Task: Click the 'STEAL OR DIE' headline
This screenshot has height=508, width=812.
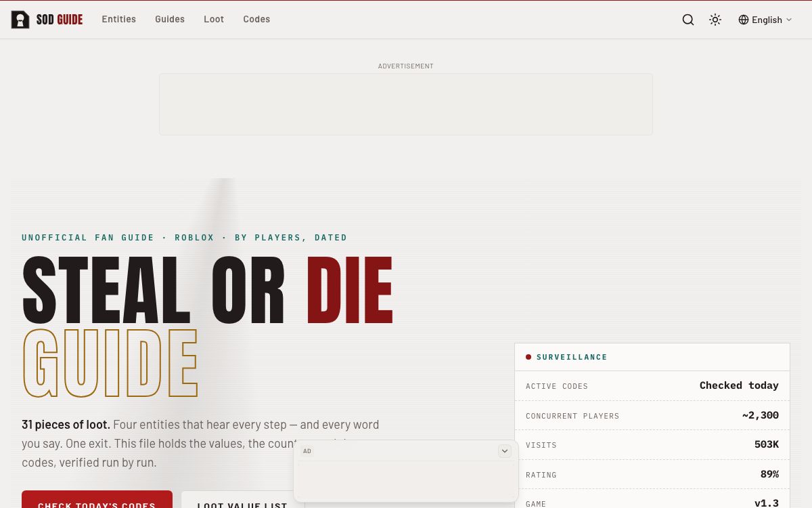Action: [x=208, y=291]
